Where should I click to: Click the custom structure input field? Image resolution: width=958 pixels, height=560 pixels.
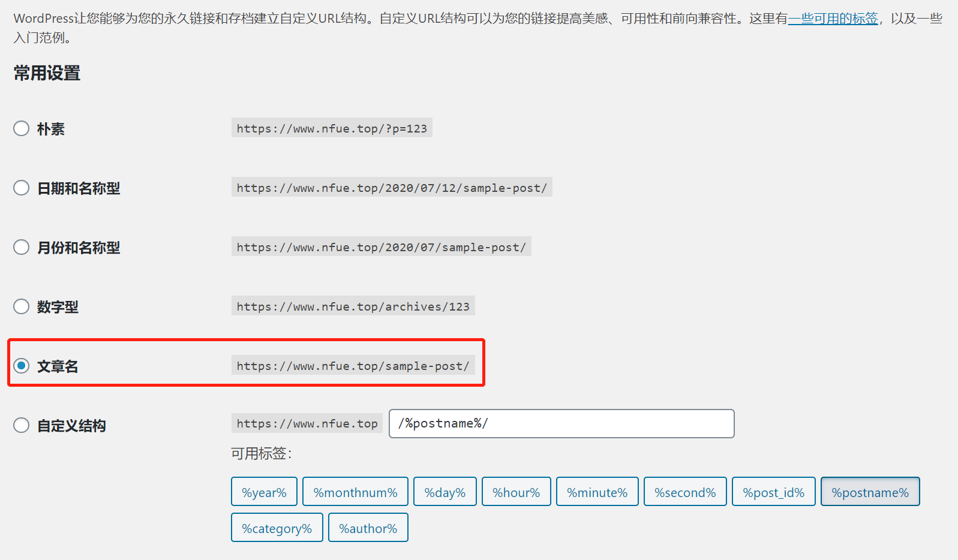561,423
